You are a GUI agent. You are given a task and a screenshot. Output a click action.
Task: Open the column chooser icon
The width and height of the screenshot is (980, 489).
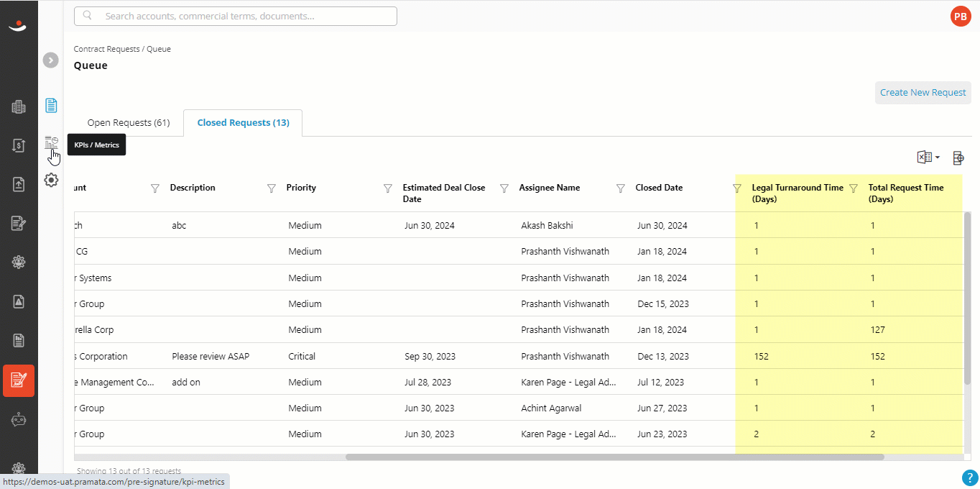pyautogui.click(x=958, y=157)
